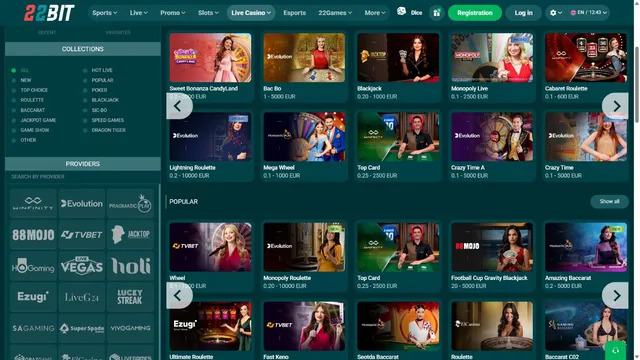Select the ROULETTE collection filter
Screen dimensions: 640x360
28,100
